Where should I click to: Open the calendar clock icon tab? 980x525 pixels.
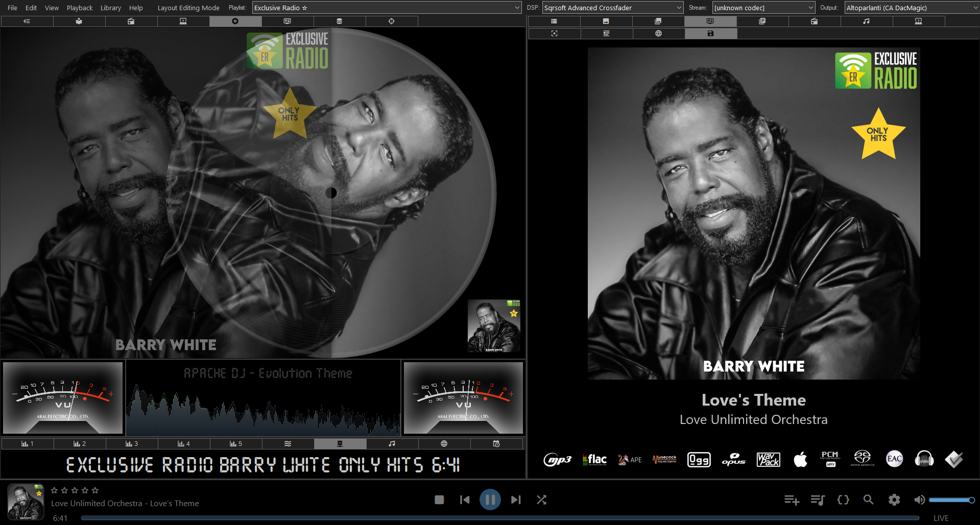(496, 444)
